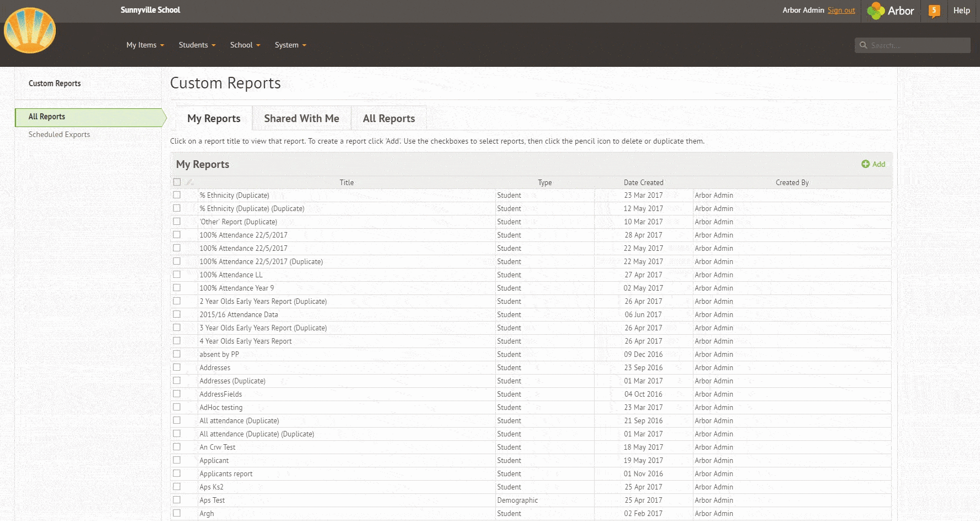
Task: Open the School dropdown menu
Action: click(x=245, y=45)
